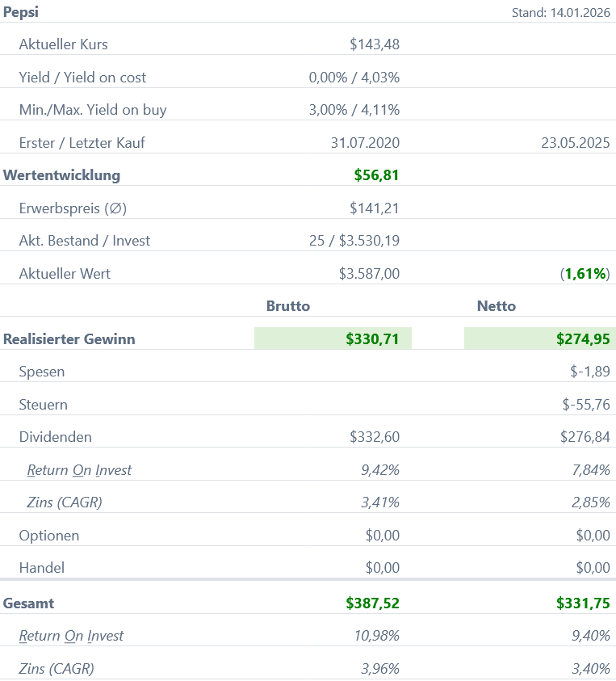Click the highlighted Brutto realized gain $330,71
The height and width of the screenshot is (681, 616).
(372, 339)
